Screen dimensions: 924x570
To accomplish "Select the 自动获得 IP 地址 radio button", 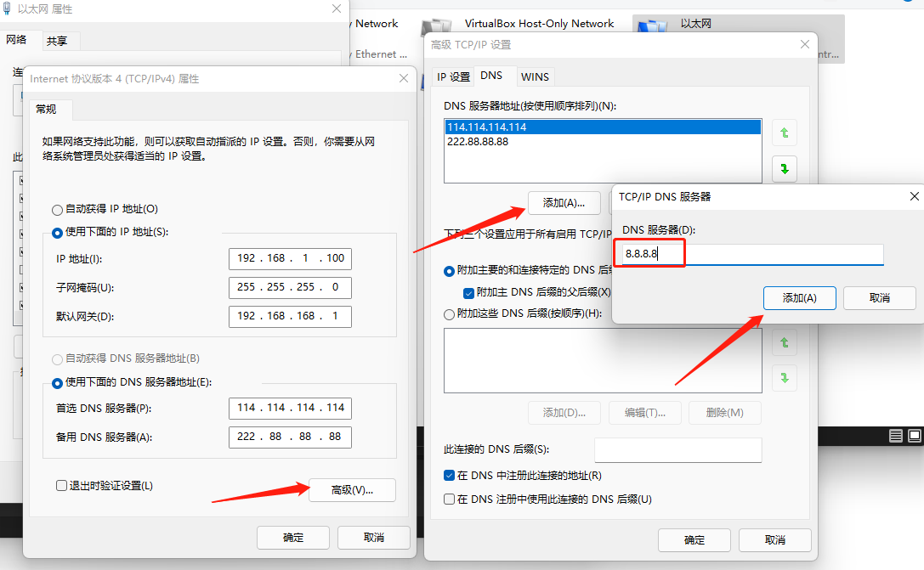I will [x=57, y=209].
